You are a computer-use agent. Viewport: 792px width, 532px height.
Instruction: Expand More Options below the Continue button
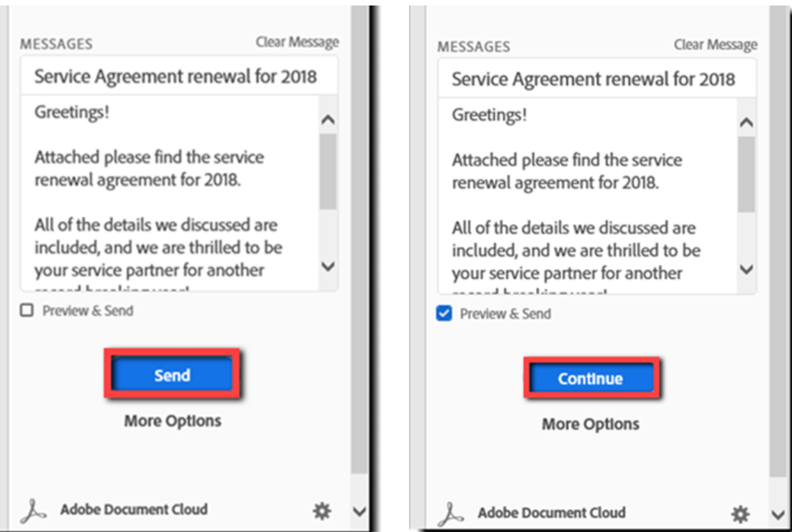[x=590, y=424]
